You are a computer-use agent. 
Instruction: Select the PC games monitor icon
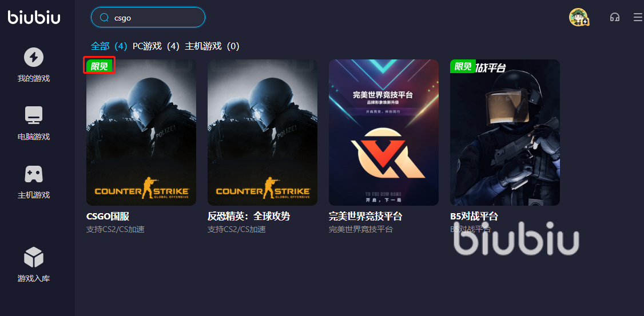34,115
